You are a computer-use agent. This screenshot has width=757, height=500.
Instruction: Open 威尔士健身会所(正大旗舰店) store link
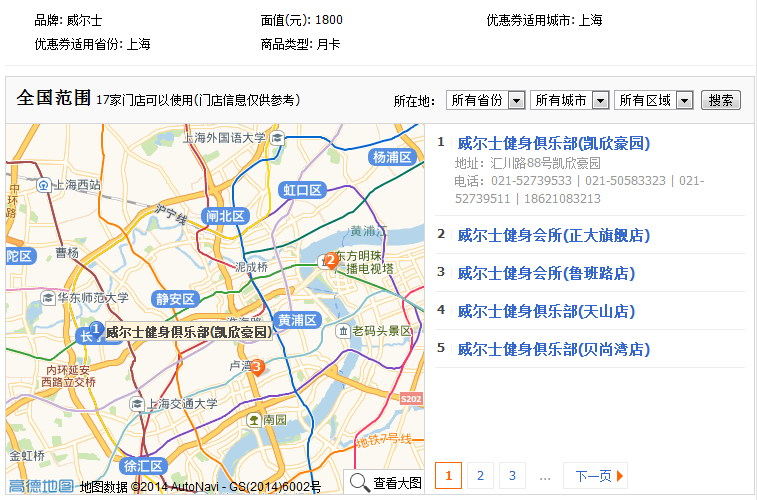click(x=553, y=235)
